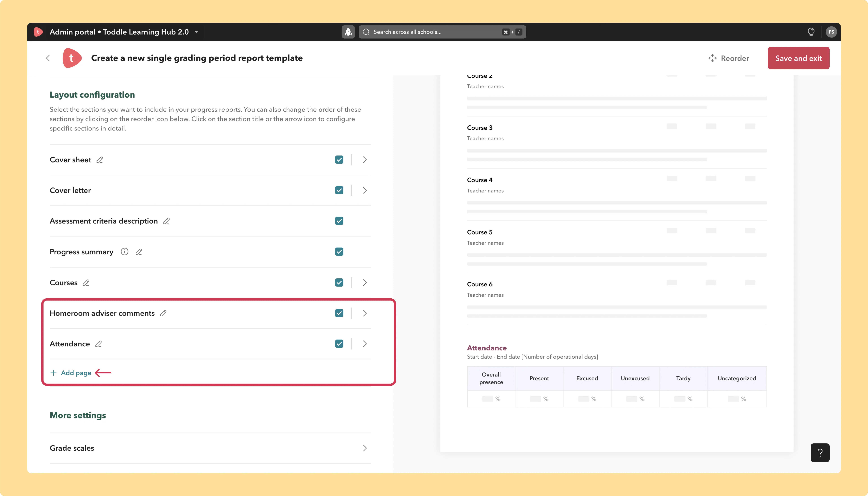Expand Attendance configuration arrow
This screenshot has height=496, width=868.
(x=365, y=344)
